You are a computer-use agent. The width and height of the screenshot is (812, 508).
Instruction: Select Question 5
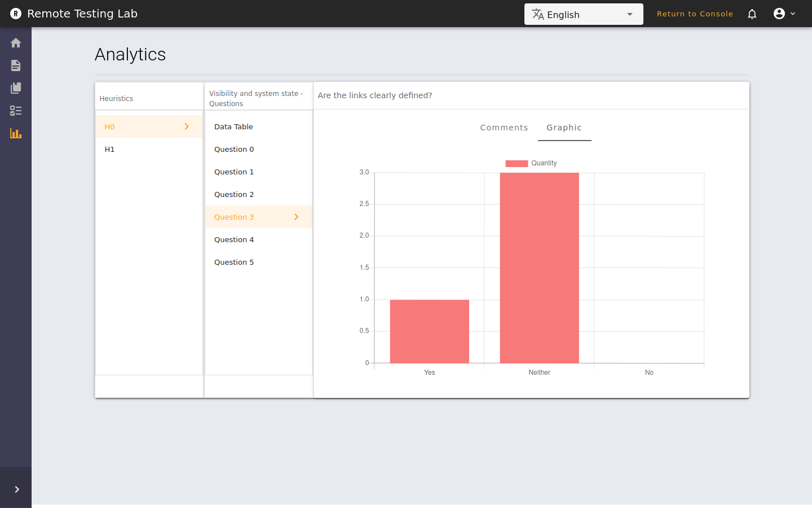(x=258, y=262)
